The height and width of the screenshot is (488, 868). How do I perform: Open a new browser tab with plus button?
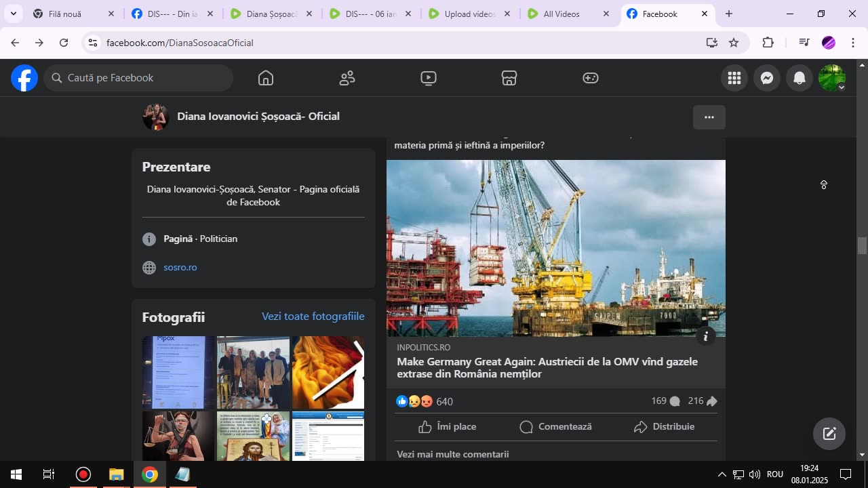729,14
